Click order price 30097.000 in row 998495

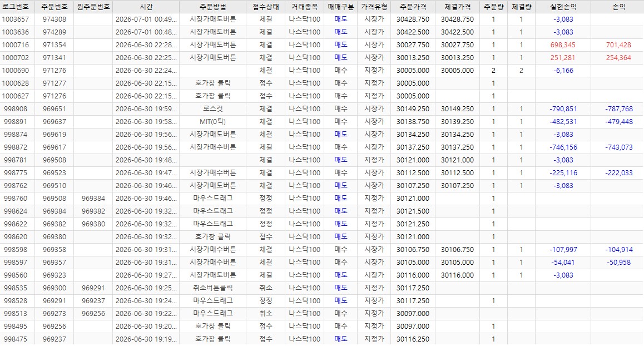413,327
